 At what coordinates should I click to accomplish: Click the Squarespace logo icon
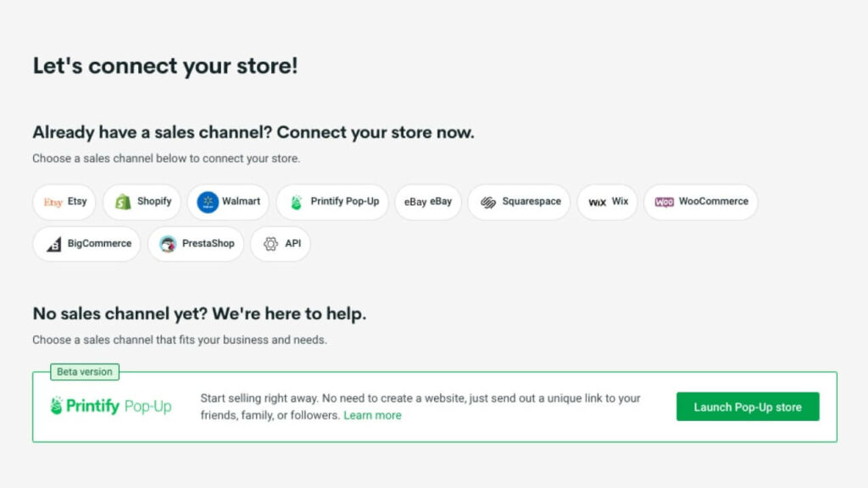click(x=488, y=202)
